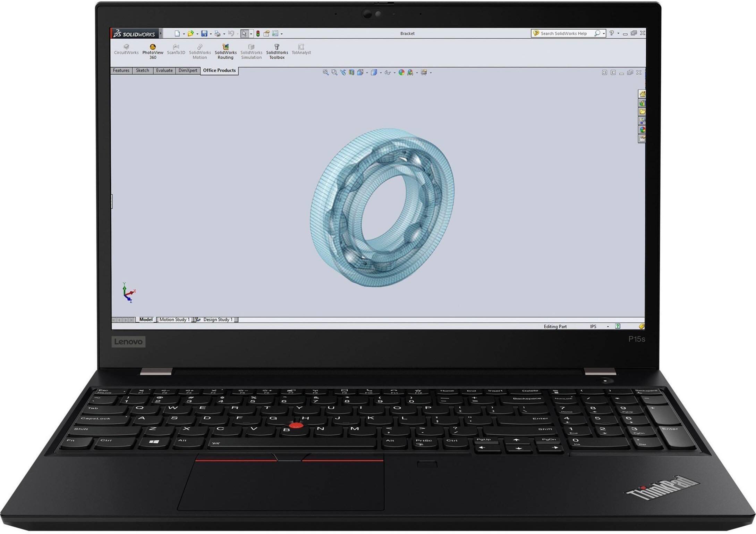Viewport: 756px width, 534px height.
Task: Expand the IPS units dropdown in status bar
Action: tap(608, 326)
